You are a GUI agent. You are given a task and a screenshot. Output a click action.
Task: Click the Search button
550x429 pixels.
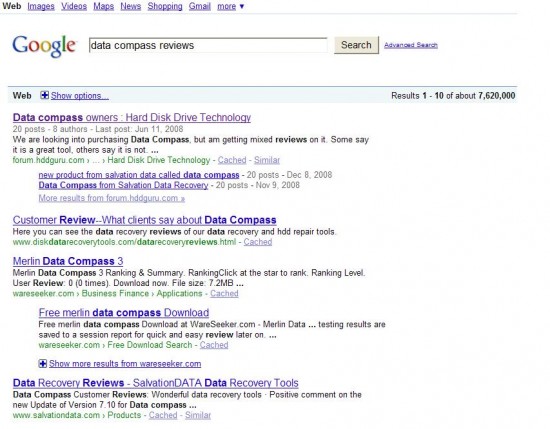356,45
